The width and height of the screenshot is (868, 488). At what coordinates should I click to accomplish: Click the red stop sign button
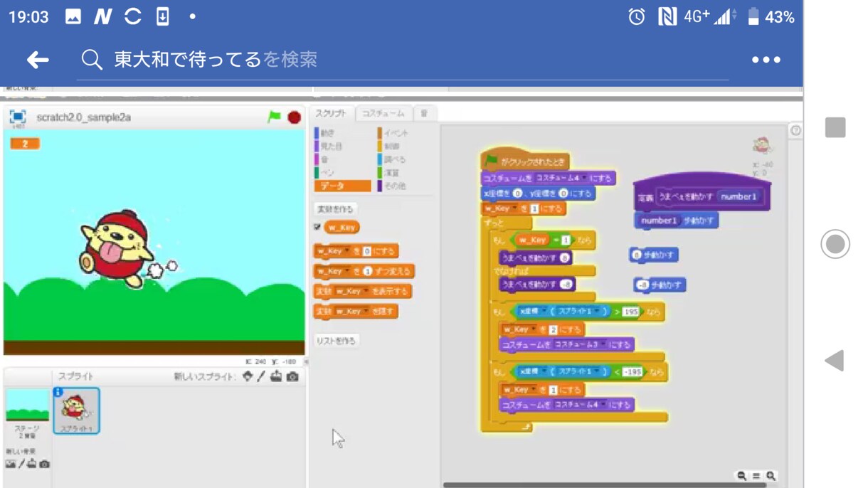(294, 117)
